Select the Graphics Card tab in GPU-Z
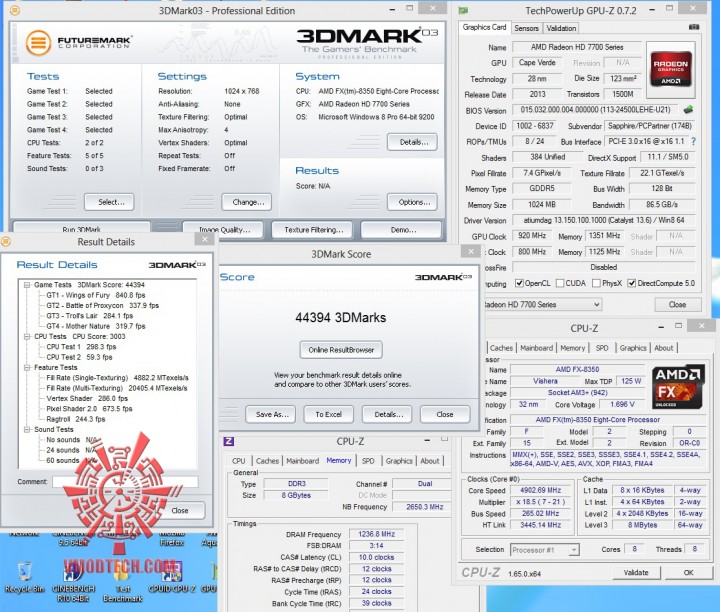Image resolution: width=720 pixels, height=612 pixels. click(484, 27)
